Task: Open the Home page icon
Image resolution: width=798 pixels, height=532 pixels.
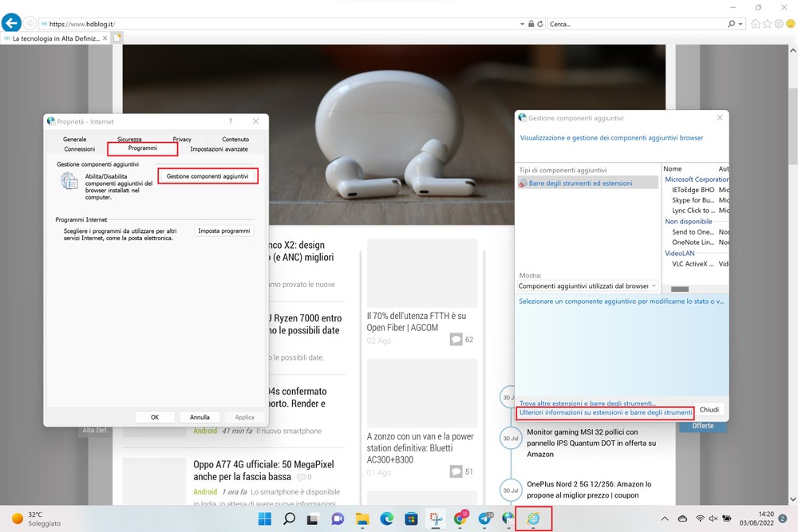Action: pyautogui.click(x=756, y=24)
